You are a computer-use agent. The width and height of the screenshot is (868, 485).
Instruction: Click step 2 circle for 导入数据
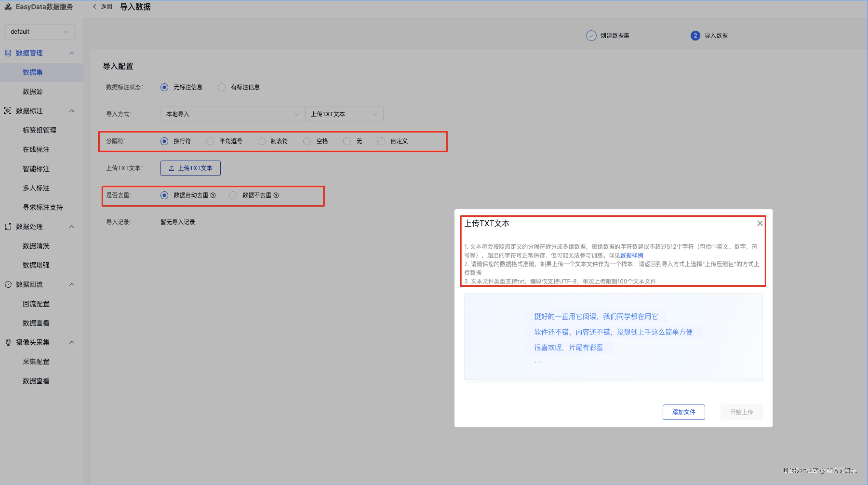coord(695,35)
